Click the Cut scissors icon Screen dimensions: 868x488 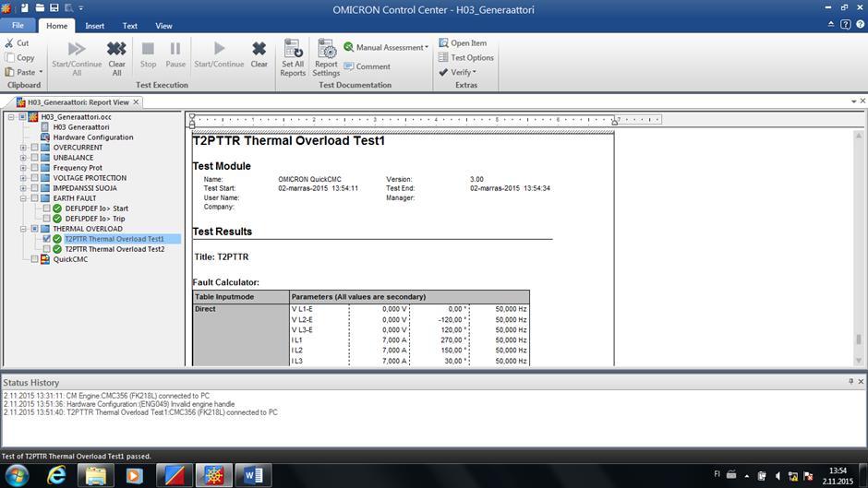click(9, 42)
